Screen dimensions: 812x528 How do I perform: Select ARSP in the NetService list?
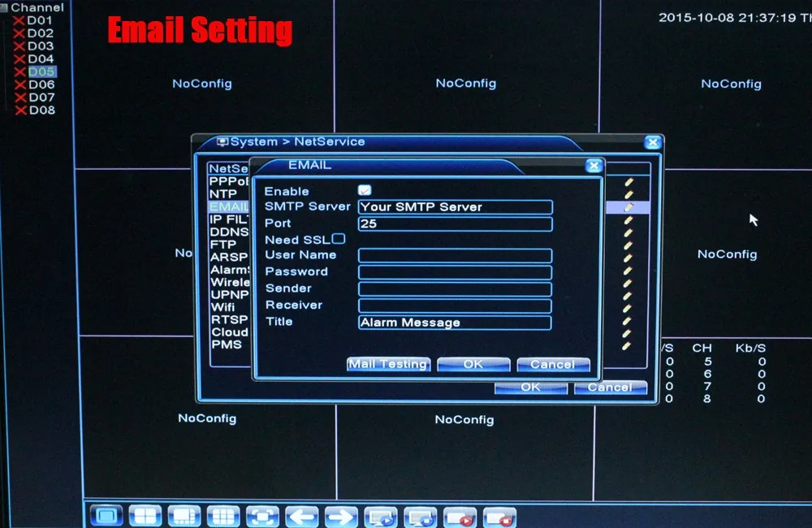click(x=230, y=257)
